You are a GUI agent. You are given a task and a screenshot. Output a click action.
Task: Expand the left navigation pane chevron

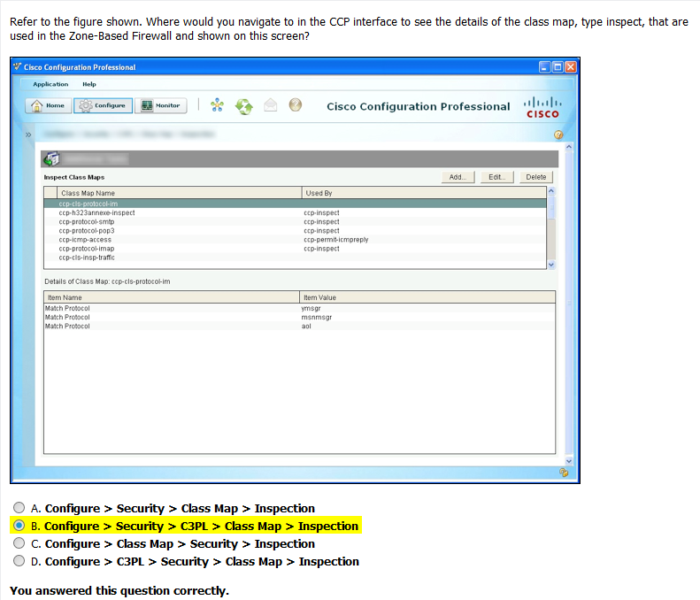pyautogui.click(x=28, y=135)
